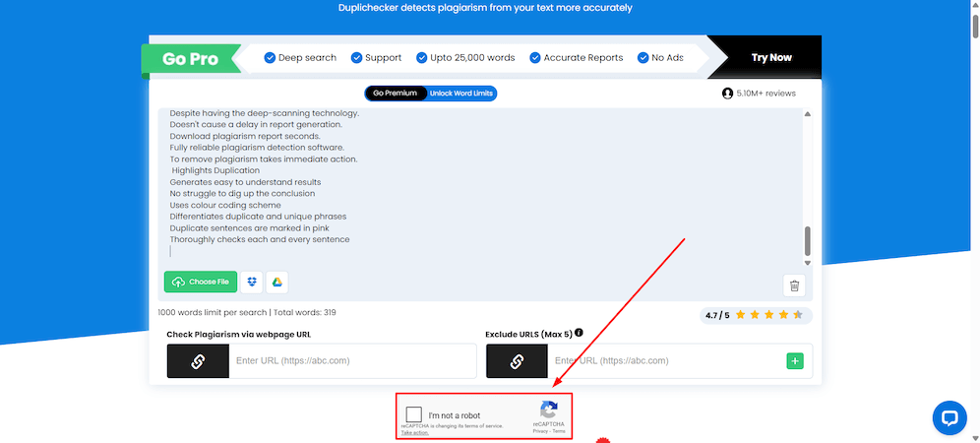Click the green Choose File button
This screenshot has width=980, height=443.
(201, 283)
